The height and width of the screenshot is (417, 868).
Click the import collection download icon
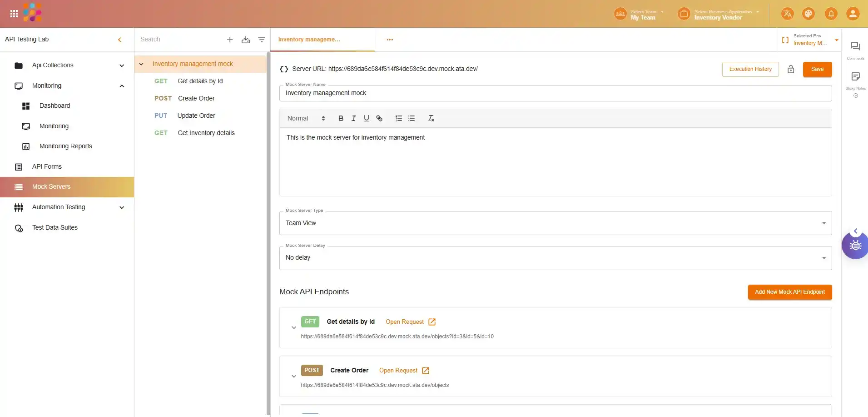click(246, 40)
